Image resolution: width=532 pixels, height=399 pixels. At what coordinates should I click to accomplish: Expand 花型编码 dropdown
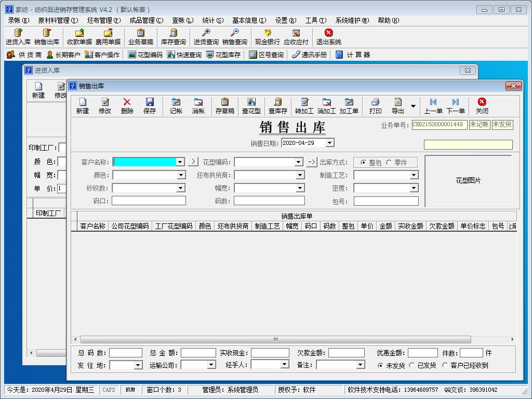[299, 162]
